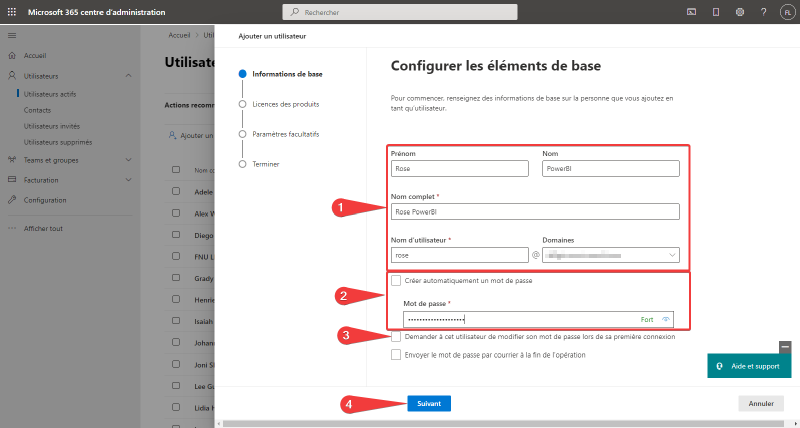Click the Teams et groupes icon
Image resolution: width=800 pixels, height=428 pixels.
[12, 160]
